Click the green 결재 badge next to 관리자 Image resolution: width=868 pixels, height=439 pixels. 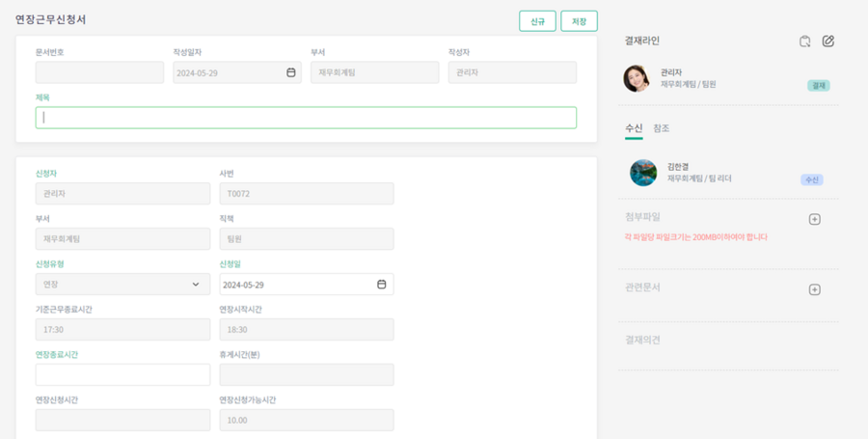point(819,86)
